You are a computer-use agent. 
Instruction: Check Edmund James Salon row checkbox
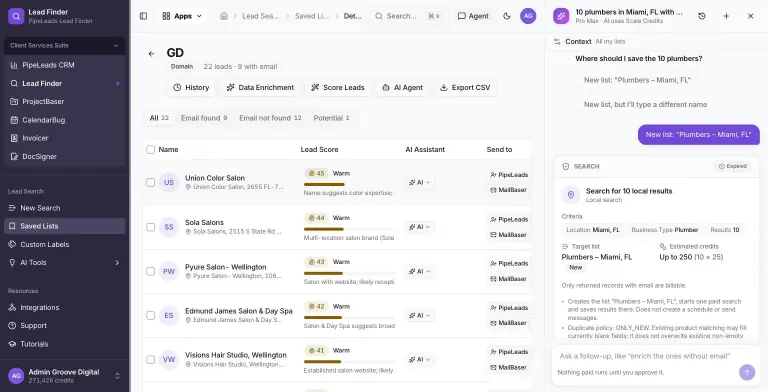(x=151, y=316)
